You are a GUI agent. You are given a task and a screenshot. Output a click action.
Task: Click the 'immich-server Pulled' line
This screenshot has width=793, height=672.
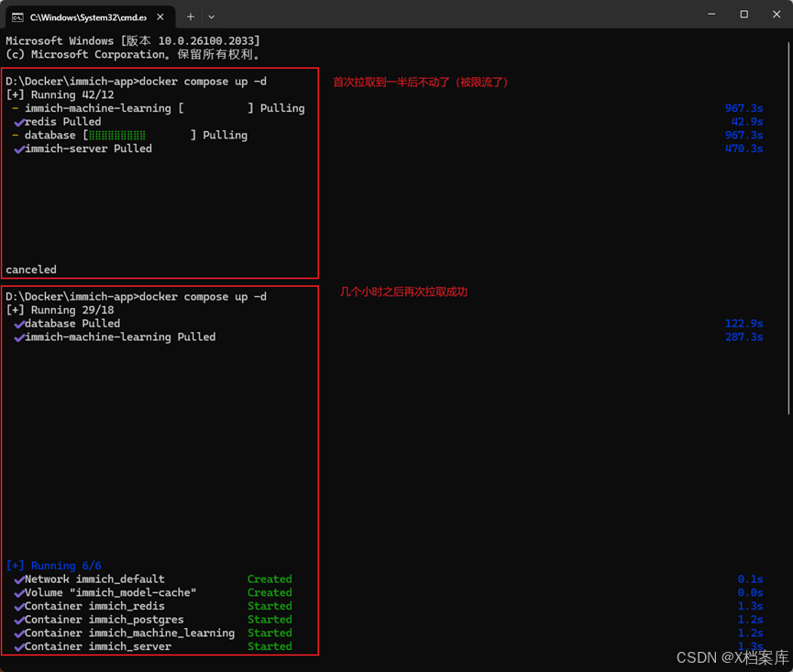pos(83,149)
